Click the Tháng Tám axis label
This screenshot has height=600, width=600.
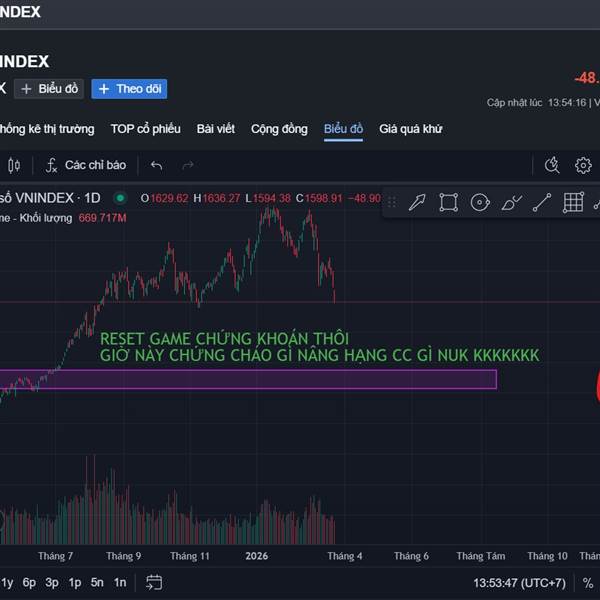pyautogui.click(x=481, y=556)
